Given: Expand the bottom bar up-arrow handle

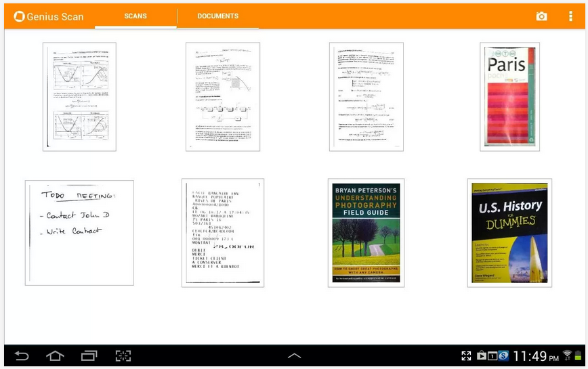Looking at the screenshot, I should pos(295,355).
